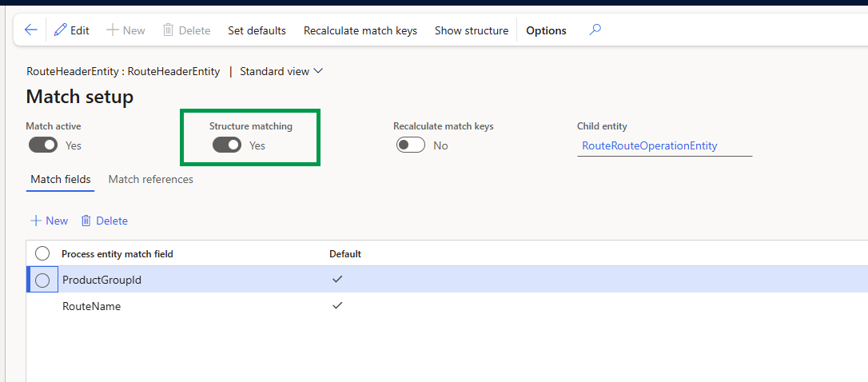The image size is (868, 382).
Task: Click Set defaults
Action: click(x=257, y=30)
